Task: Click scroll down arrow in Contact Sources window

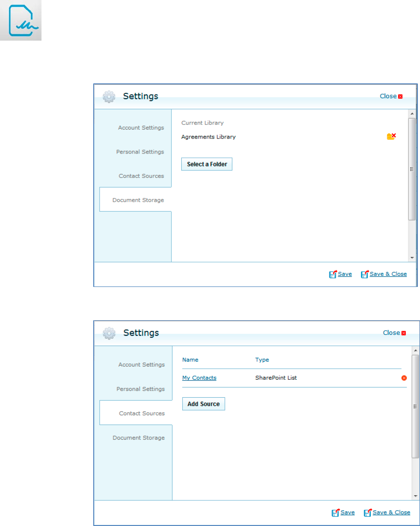Action: (415, 496)
